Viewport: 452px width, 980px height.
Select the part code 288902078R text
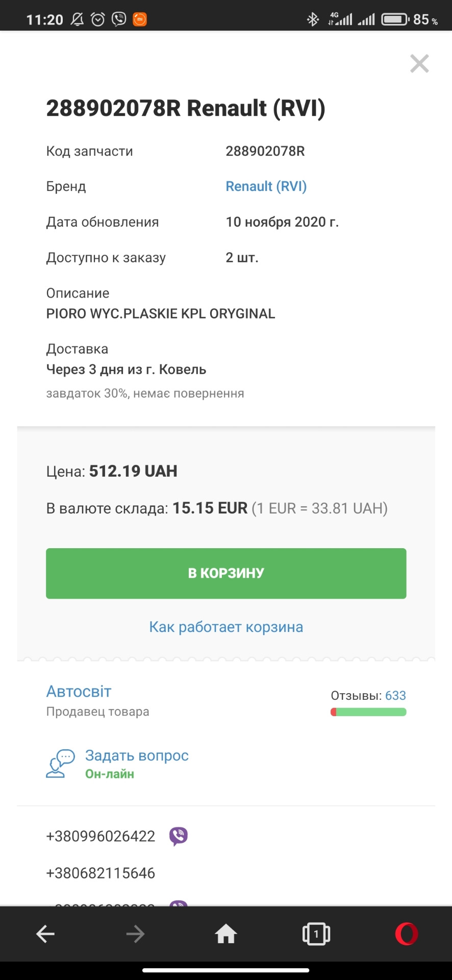(x=265, y=151)
